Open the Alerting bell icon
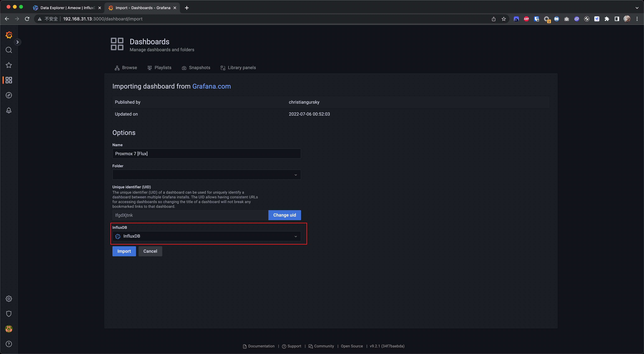The width and height of the screenshot is (644, 354). tap(9, 110)
